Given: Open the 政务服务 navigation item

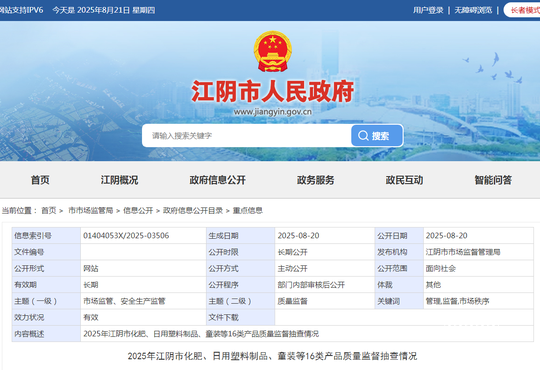Looking at the screenshot, I should (x=315, y=180).
